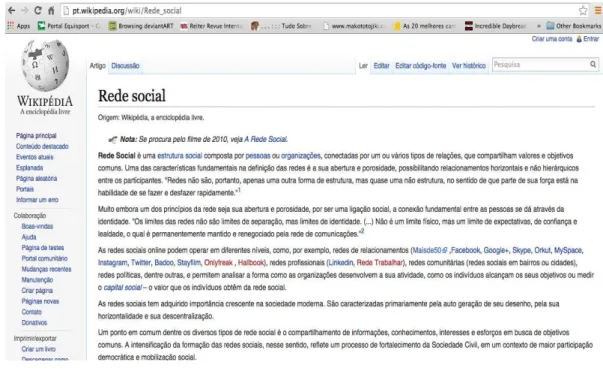This screenshot has height=374, width=603.
Task: Click the Entrar login link
Action: coord(591,39)
